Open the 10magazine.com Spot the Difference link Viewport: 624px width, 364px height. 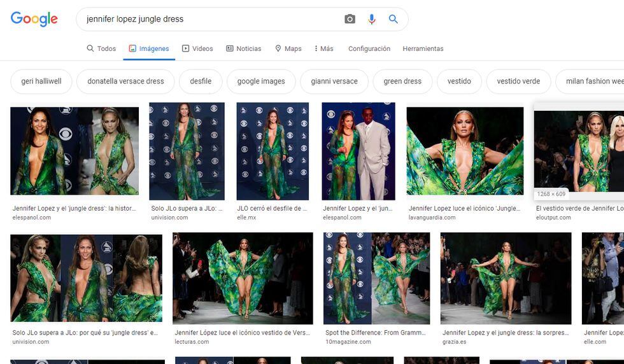376,333
